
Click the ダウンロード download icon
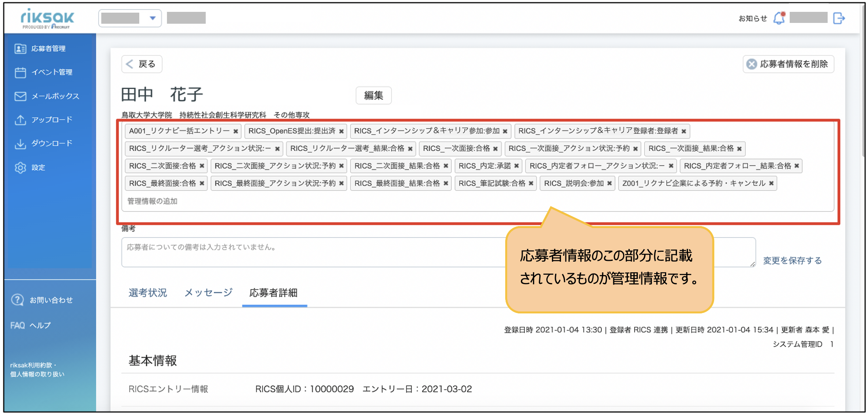[20, 143]
